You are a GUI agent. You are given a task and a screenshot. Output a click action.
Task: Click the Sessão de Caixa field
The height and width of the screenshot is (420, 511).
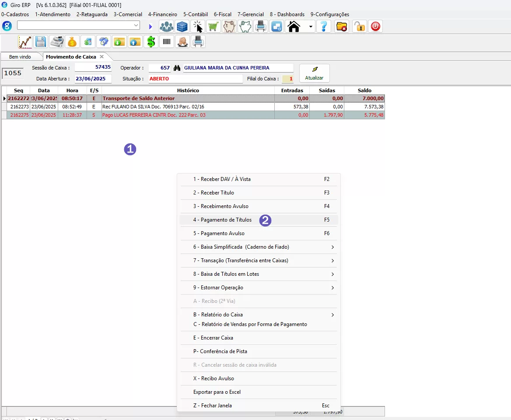[x=93, y=68]
